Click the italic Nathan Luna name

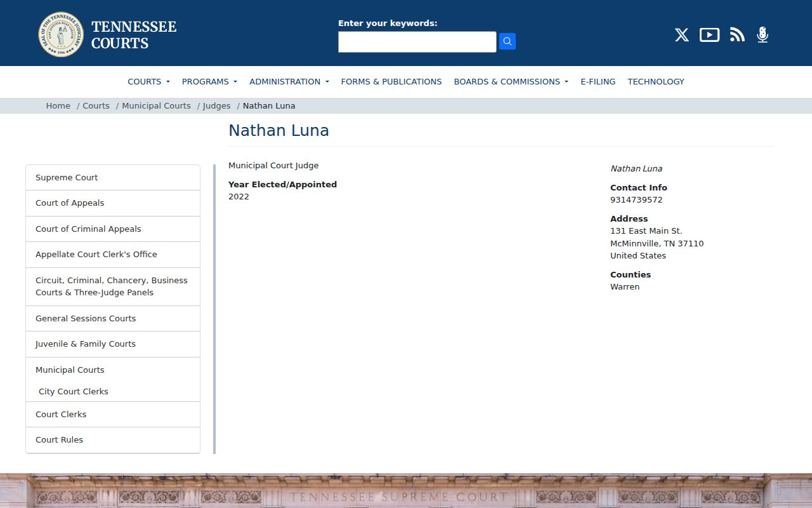636,169
